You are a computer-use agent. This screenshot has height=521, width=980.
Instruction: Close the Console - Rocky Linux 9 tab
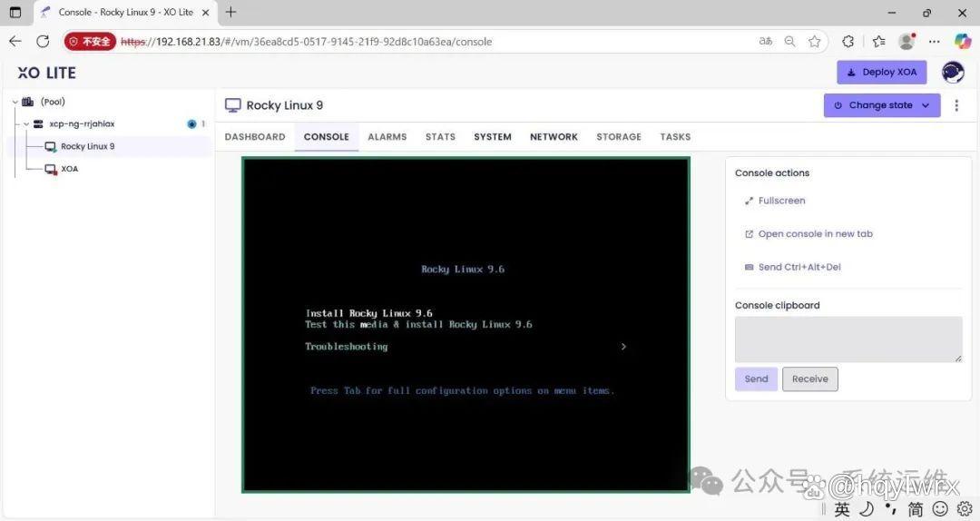click(x=206, y=12)
